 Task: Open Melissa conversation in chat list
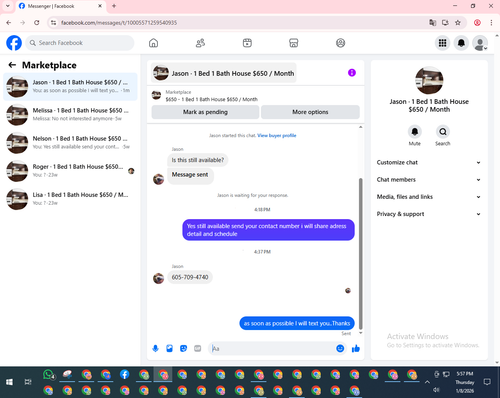pos(70,115)
